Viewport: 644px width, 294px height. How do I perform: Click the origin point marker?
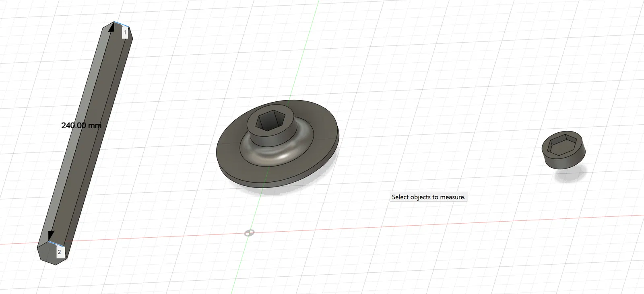tap(250, 233)
